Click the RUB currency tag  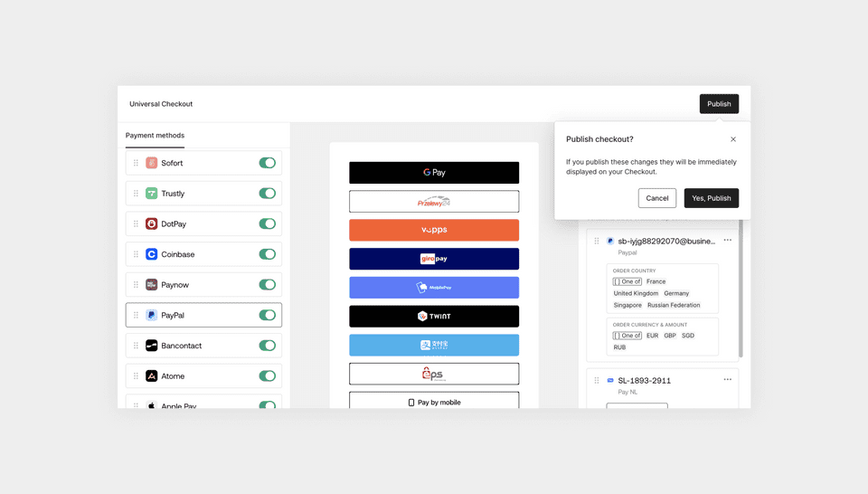coord(619,347)
